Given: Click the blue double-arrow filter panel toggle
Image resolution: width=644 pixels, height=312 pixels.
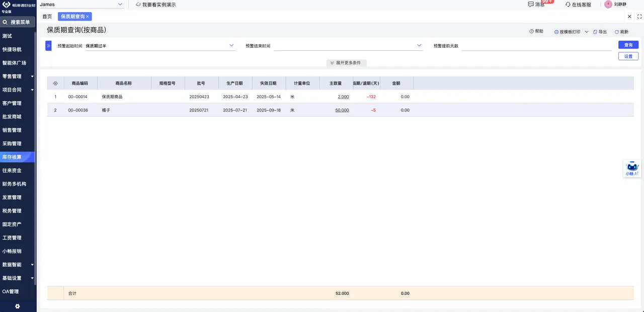Looking at the screenshot, I should pos(48,46).
